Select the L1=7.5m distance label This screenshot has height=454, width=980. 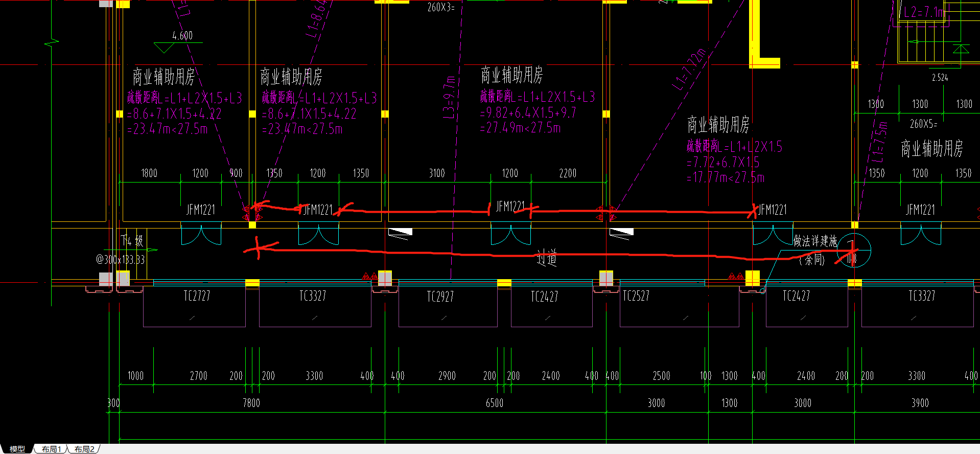[x=879, y=142]
